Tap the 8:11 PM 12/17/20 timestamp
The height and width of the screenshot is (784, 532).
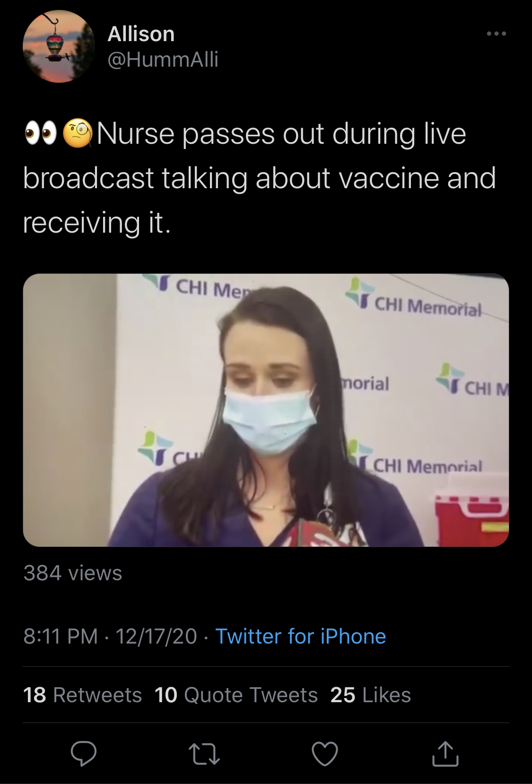110,636
